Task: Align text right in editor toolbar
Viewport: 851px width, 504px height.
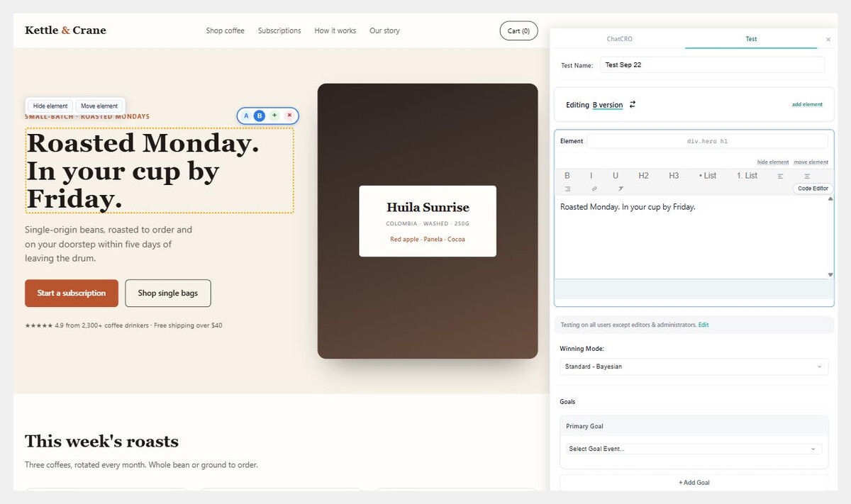Action: pyautogui.click(x=567, y=189)
